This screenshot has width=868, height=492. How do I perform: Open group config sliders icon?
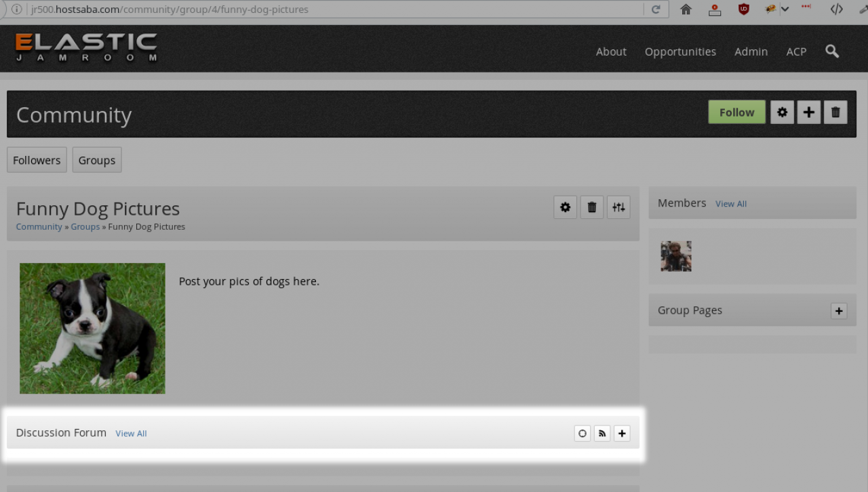pyautogui.click(x=618, y=207)
